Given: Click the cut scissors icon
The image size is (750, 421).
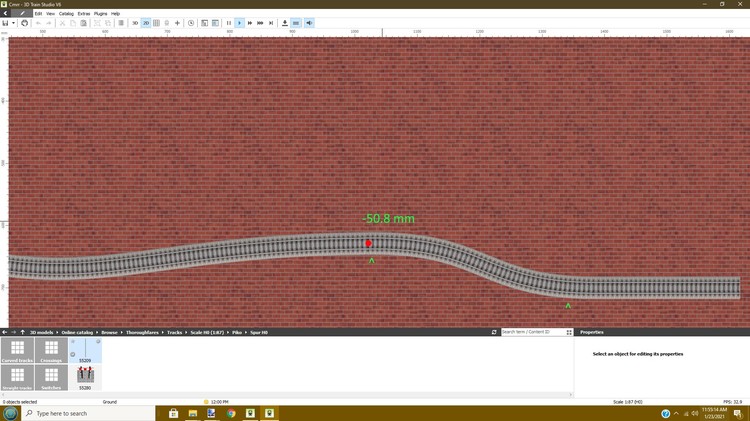Looking at the screenshot, I should click(62, 23).
